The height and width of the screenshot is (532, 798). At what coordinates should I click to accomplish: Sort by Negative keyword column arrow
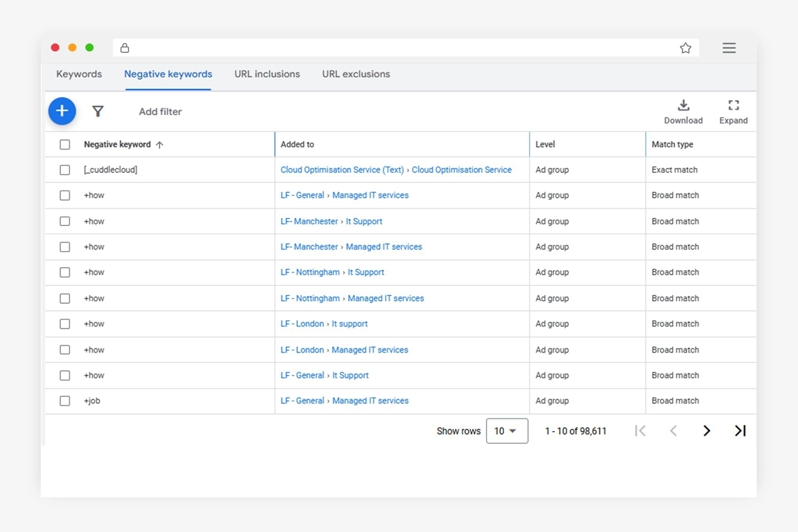[x=160, y=145]
